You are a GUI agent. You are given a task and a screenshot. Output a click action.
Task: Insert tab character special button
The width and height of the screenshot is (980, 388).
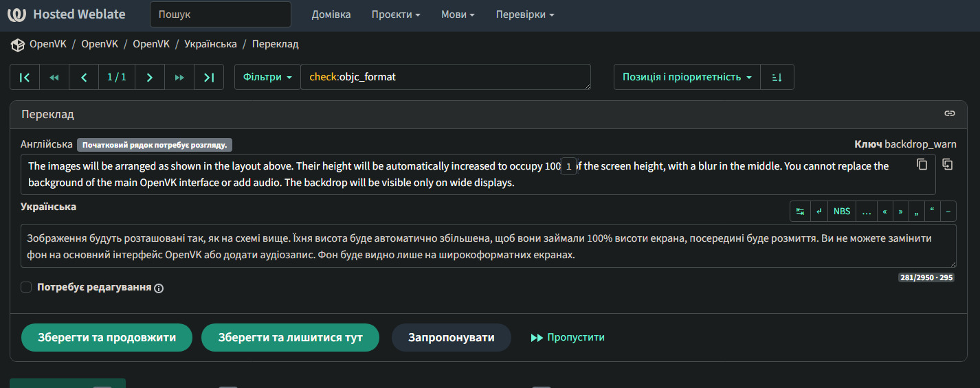800,212
